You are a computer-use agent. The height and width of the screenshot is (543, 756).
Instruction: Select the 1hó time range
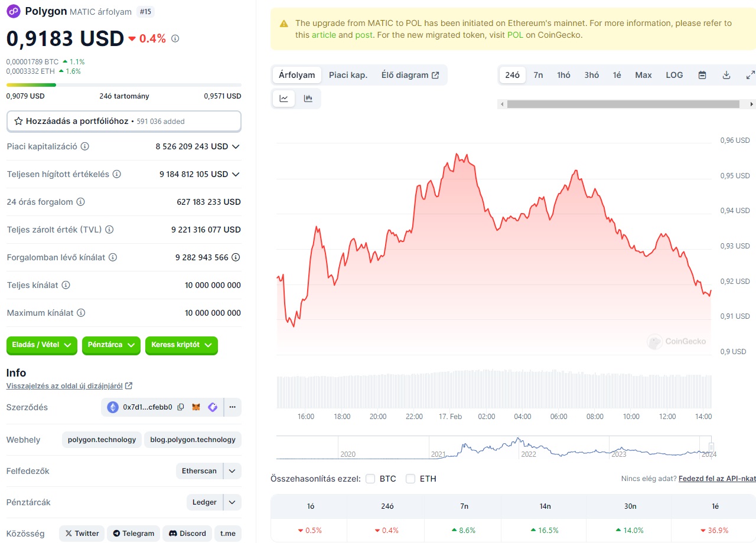point(563,75)
